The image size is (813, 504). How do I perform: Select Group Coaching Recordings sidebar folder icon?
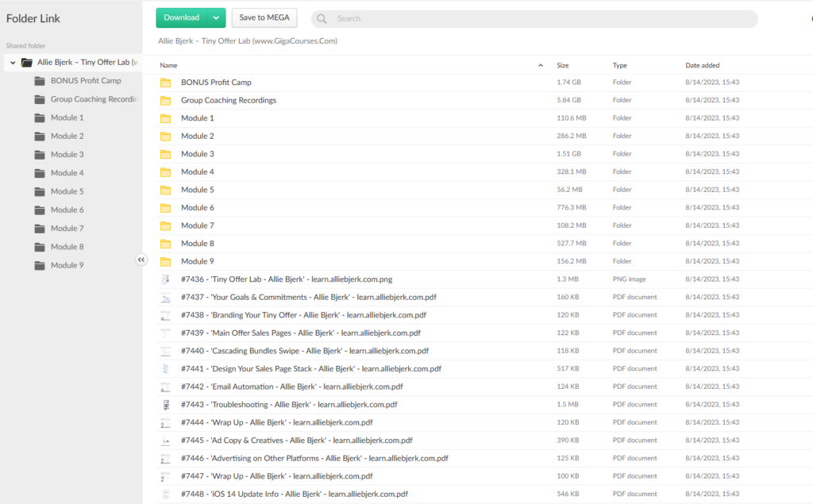click(x=40, y=99)
